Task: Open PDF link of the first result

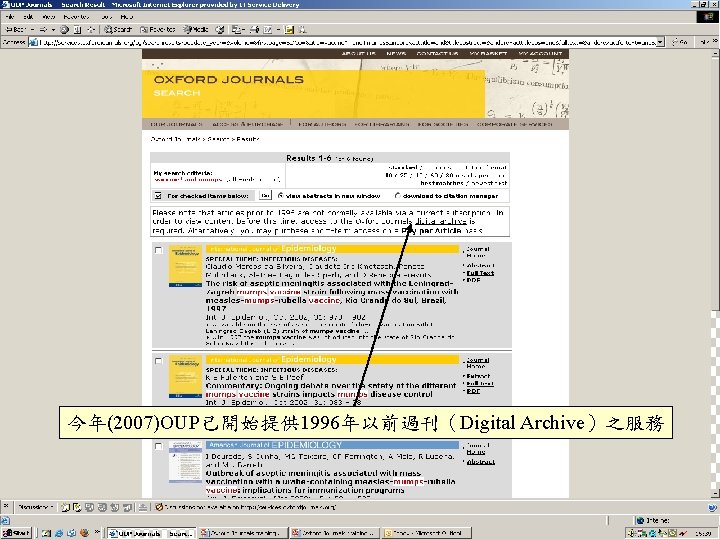Action: pyautogui.click(x=473, y=280)
